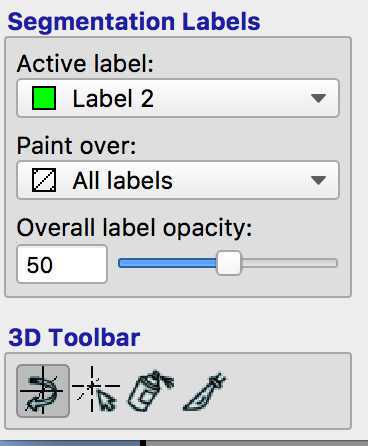Choose the 3D spray can tool
Image resolution: width=368 pixels, height=446 pixels.
tap(151, 390)
